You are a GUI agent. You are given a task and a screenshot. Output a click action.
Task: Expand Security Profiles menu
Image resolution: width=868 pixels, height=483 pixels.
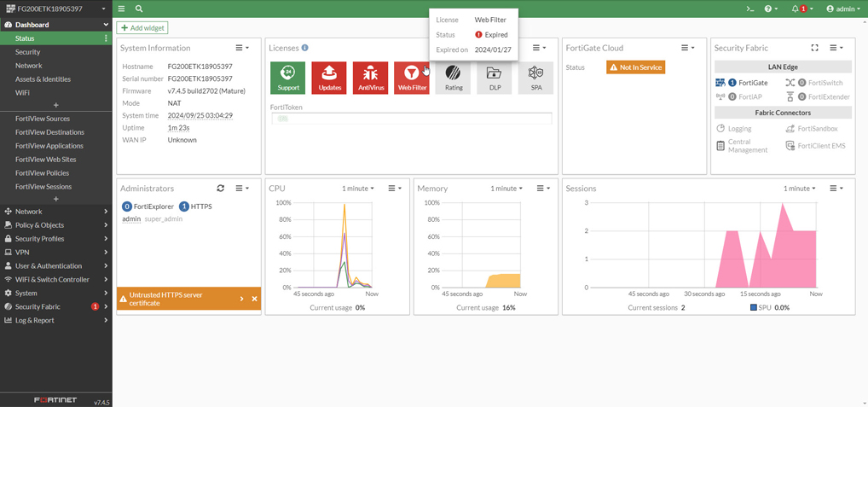tap(56, 238)
